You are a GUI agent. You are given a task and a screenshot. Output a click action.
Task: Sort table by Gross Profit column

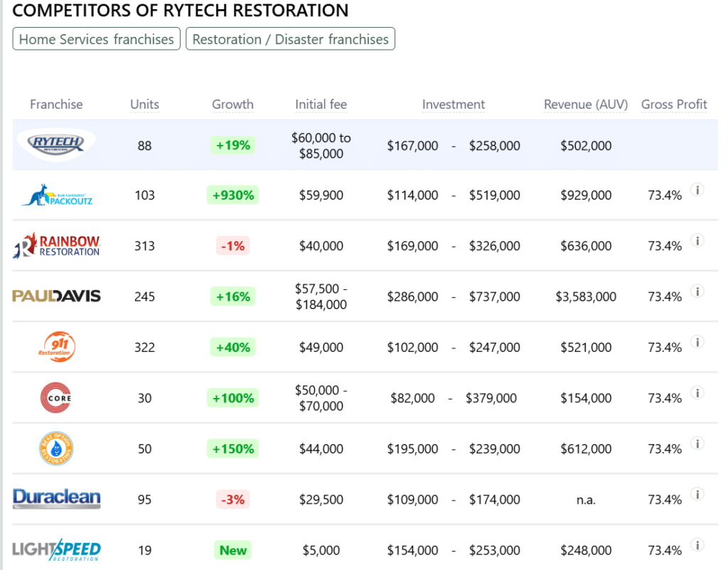point(674,104)
